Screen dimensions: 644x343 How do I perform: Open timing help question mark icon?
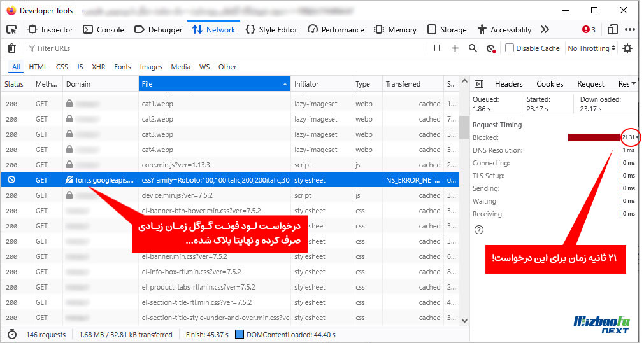coord(479,230)
